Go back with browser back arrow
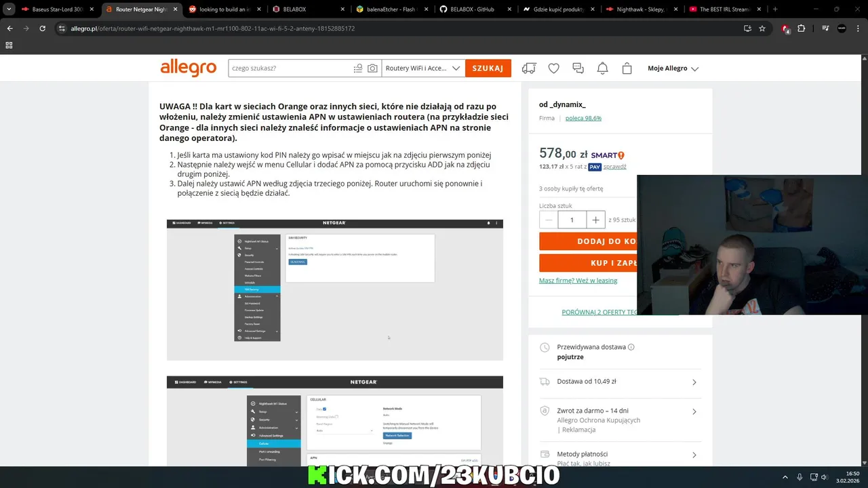 (x=9, y=28)
